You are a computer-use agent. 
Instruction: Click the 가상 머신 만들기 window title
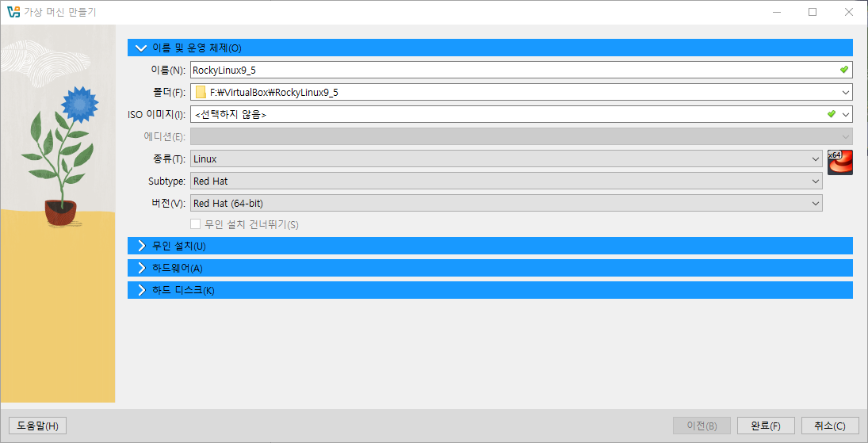click(x=59, y=12)
